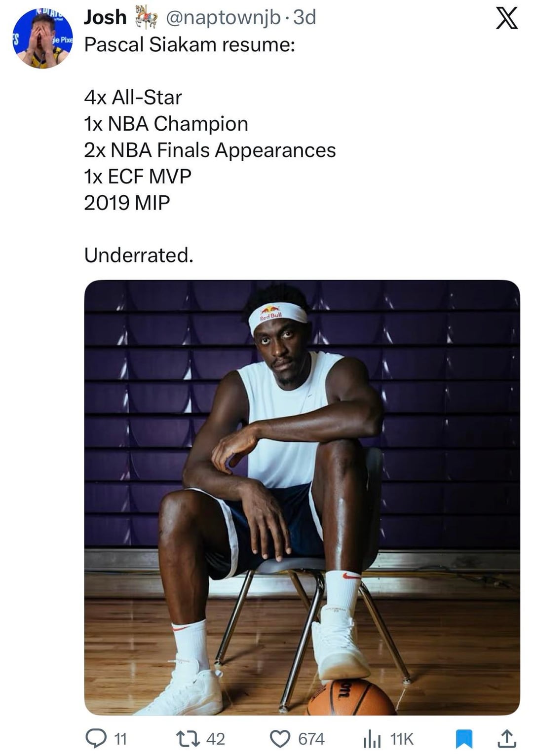Open the @naptownjb handle link

(x=223, y=17)
